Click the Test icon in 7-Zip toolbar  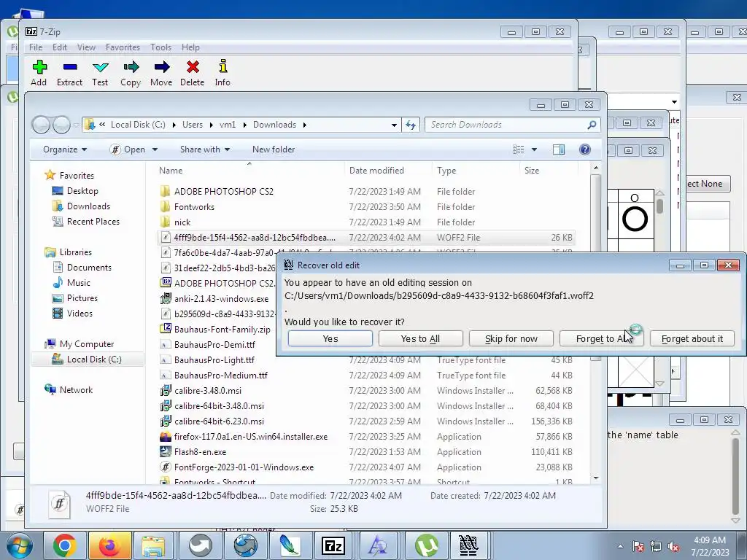[x=100, y=73]
